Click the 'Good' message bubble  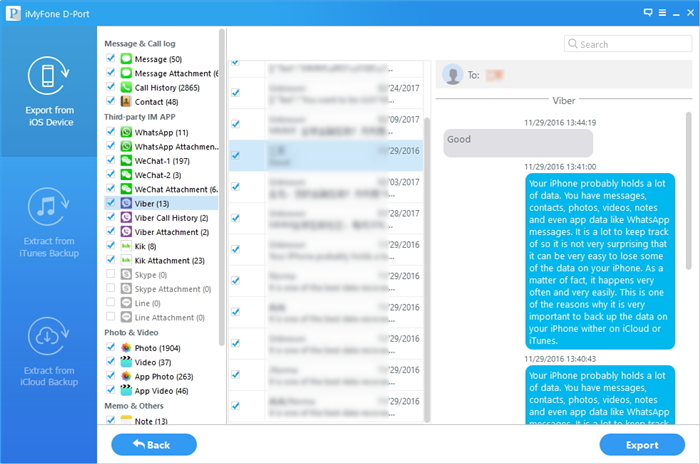pyautogui.click(x=518, y=143)
